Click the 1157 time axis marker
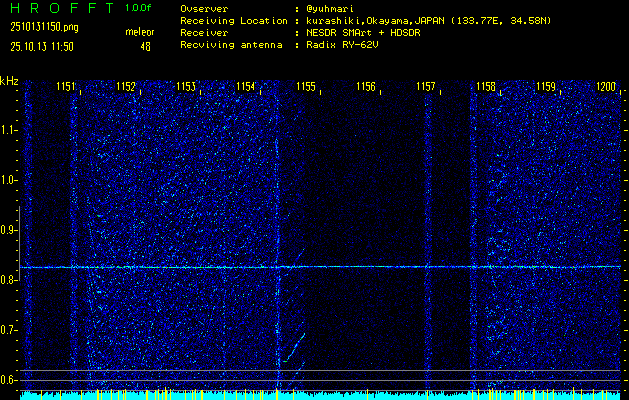The width and height of the screenshot is (629, 400). tap(426, 87)
